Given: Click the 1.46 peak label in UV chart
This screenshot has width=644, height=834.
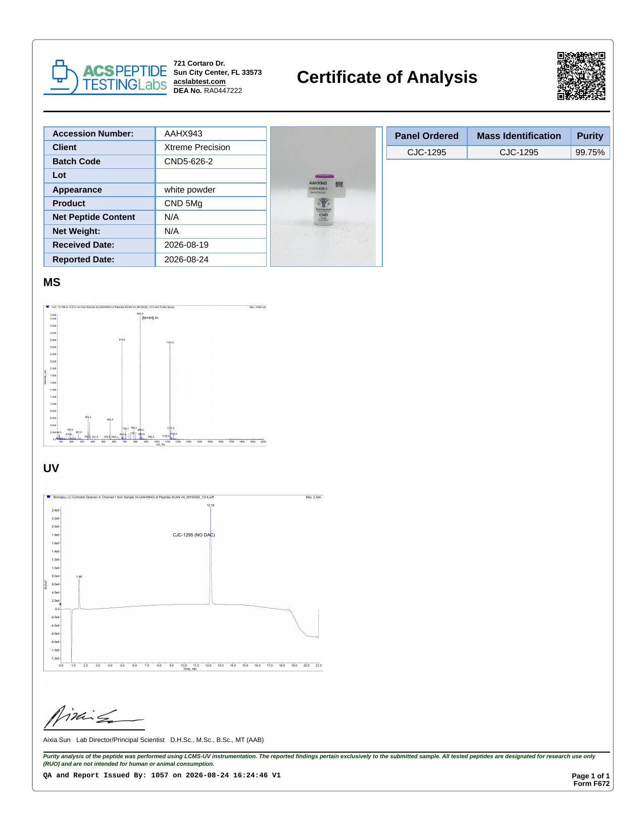Looking at the screenshot, I should 79,577.
